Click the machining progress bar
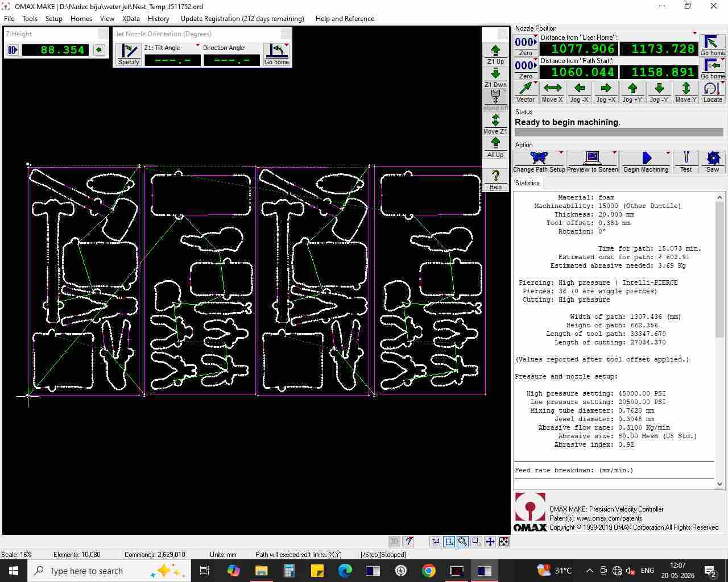The width and height of the screenshot is (728, 582). coord(619,132)
